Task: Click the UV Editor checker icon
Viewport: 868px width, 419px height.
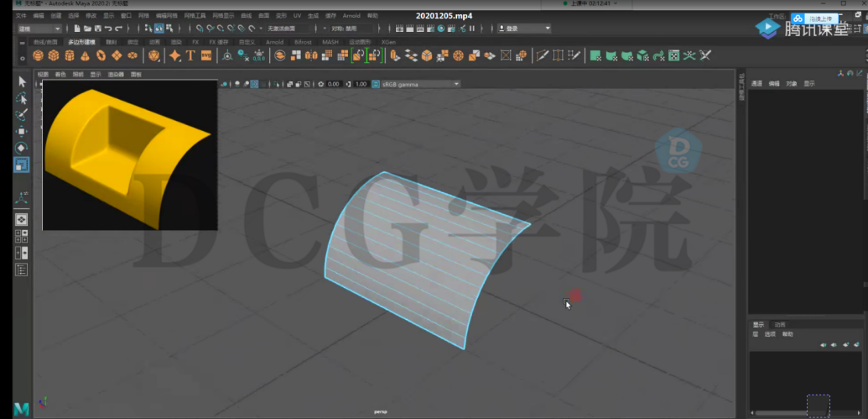Action: pos(674,55)
